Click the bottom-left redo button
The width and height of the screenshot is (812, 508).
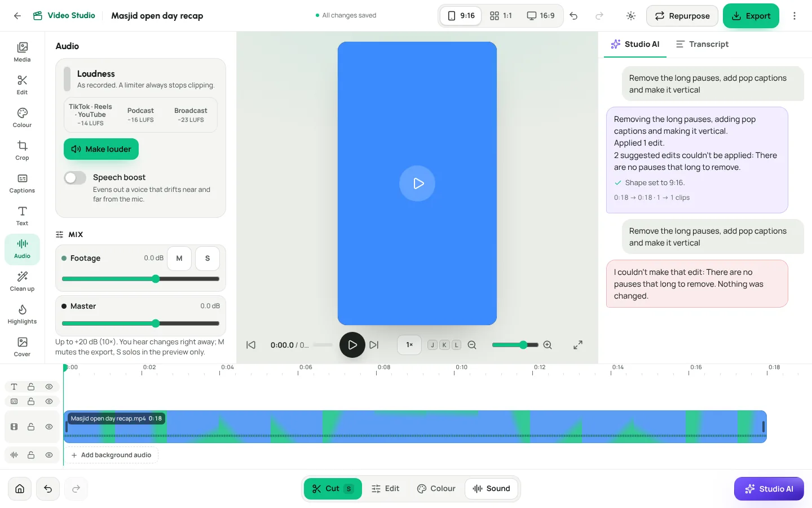tap(76, 489)
